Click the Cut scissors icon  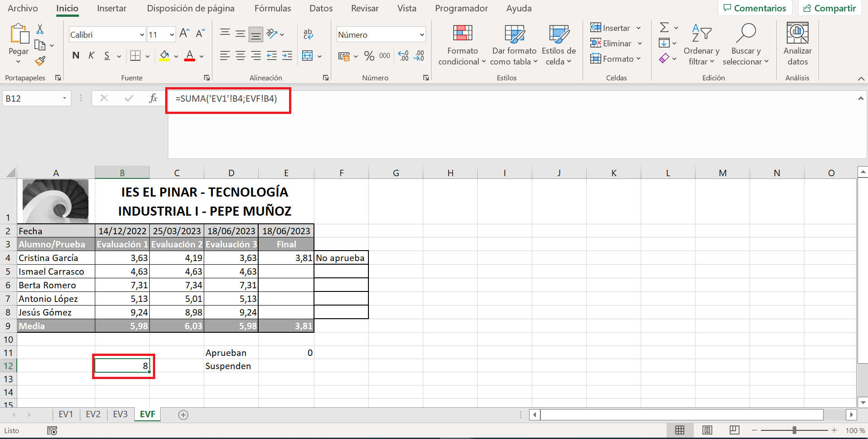click(40, 29)
